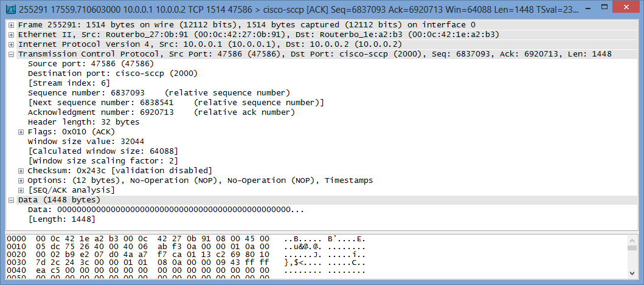644x285 pixels.
Task: Expand the Checksum: 0x243c entry
Action: point(21,170)
